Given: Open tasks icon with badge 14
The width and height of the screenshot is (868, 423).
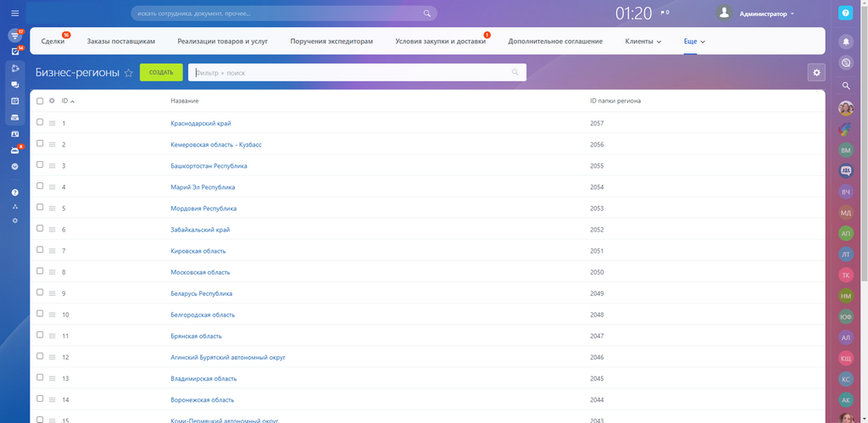Looking at the screenshot, I should (x=15, y=52).
